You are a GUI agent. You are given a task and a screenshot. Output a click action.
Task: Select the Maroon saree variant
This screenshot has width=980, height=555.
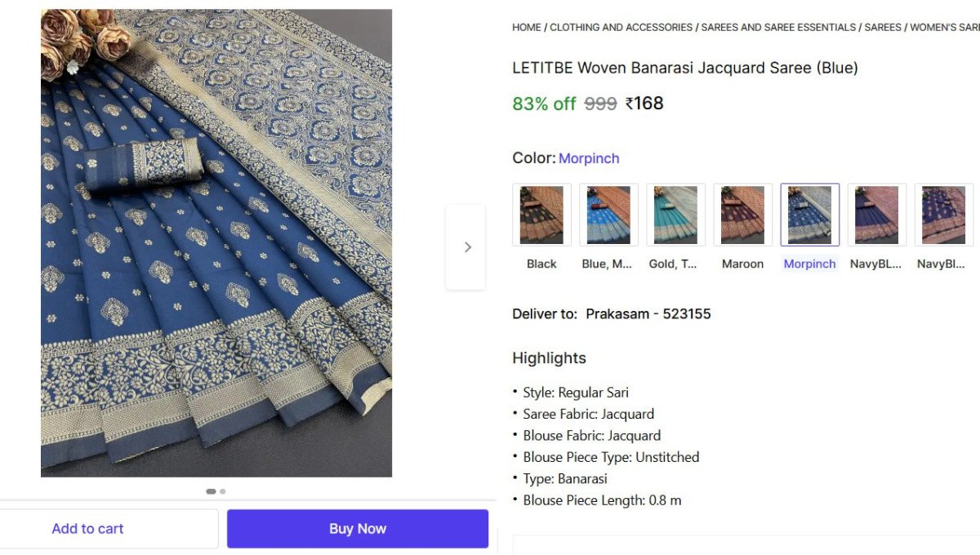742,215
